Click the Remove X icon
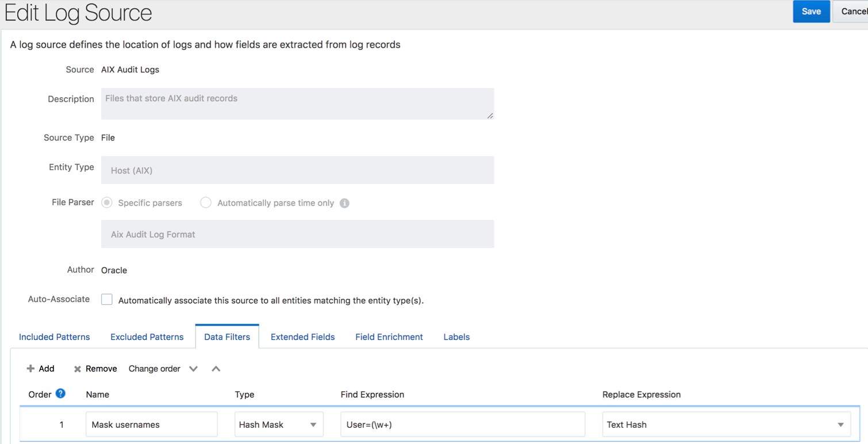This screenshot has height=444, width=868. coord(78,369)
